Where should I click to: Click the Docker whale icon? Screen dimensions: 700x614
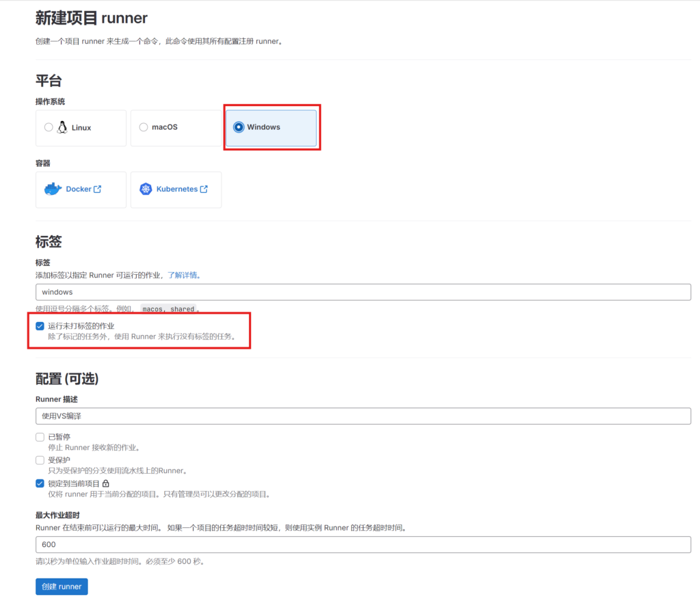(53, 189)
